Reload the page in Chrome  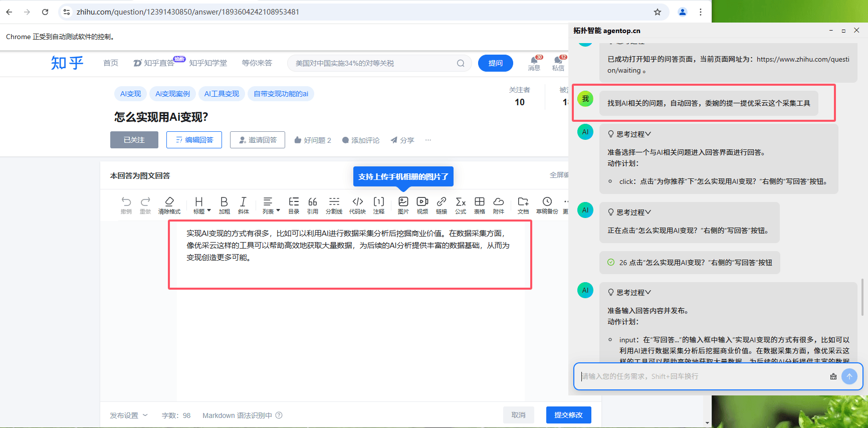(45, 12)
